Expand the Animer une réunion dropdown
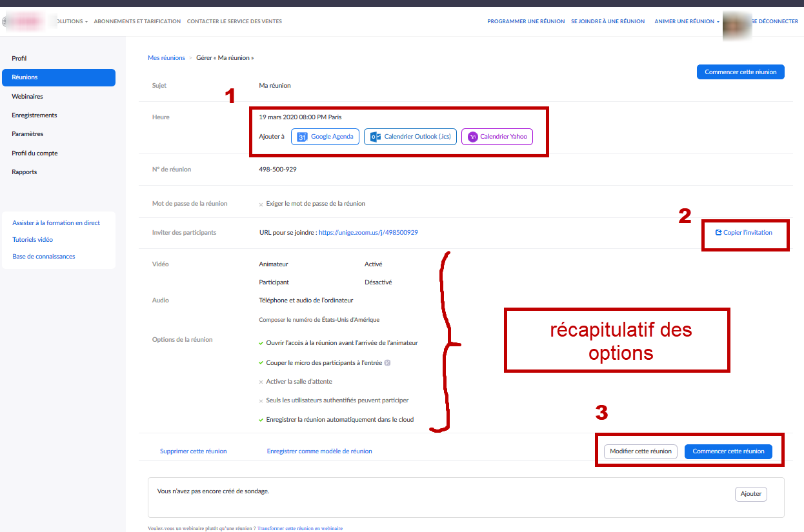 (x=687, y=21)
